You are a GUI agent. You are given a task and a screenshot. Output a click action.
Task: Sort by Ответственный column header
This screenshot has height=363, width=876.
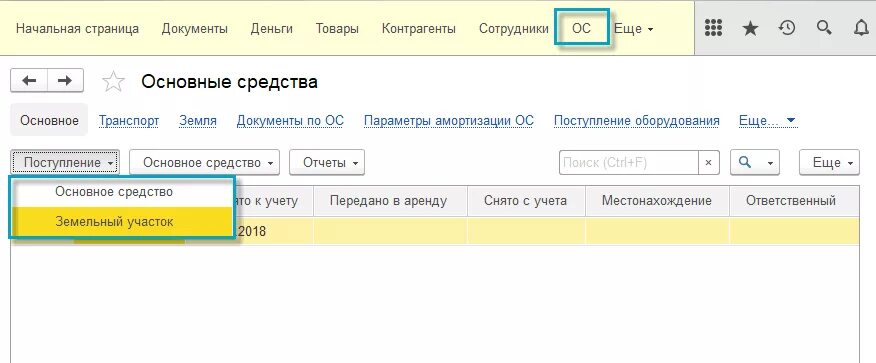tap(794, 201)
